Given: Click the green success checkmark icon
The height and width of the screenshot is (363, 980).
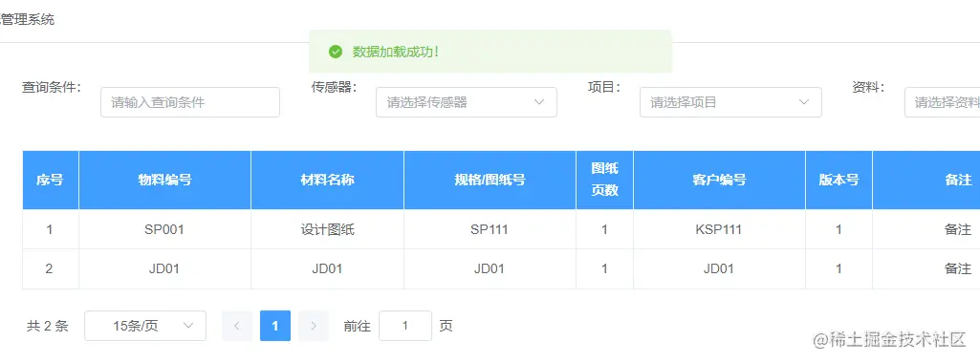Looking at the screenshot, I should (336, 52).
